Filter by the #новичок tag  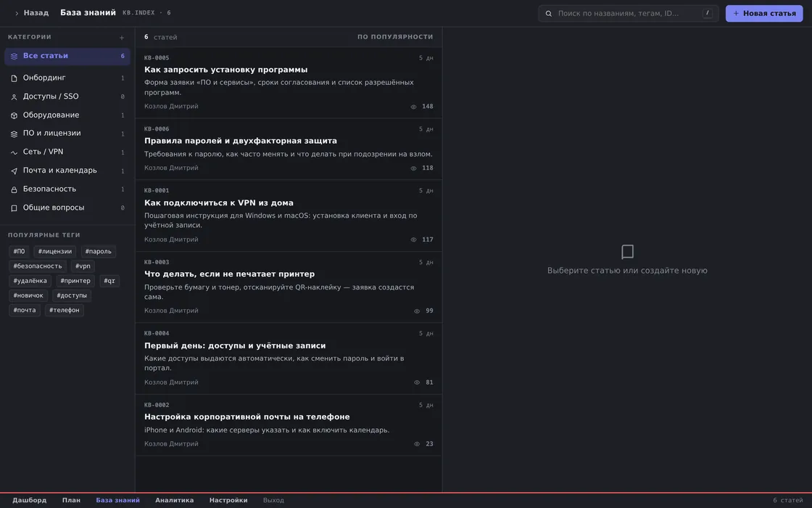click(28, 295)
